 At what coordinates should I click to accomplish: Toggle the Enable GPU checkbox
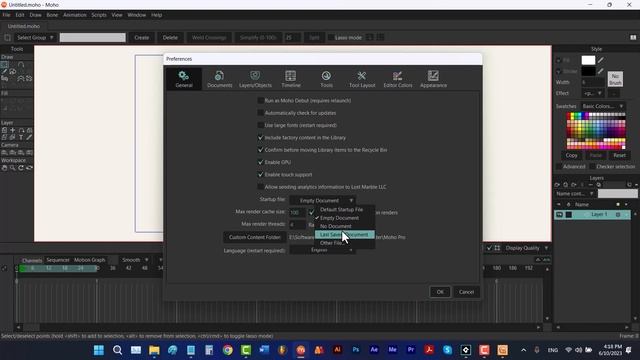click(260, 162)
